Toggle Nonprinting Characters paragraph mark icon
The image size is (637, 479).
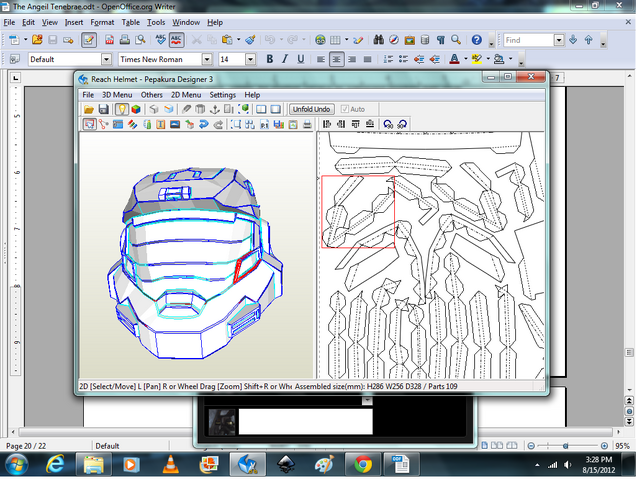(x=441, y=40)
